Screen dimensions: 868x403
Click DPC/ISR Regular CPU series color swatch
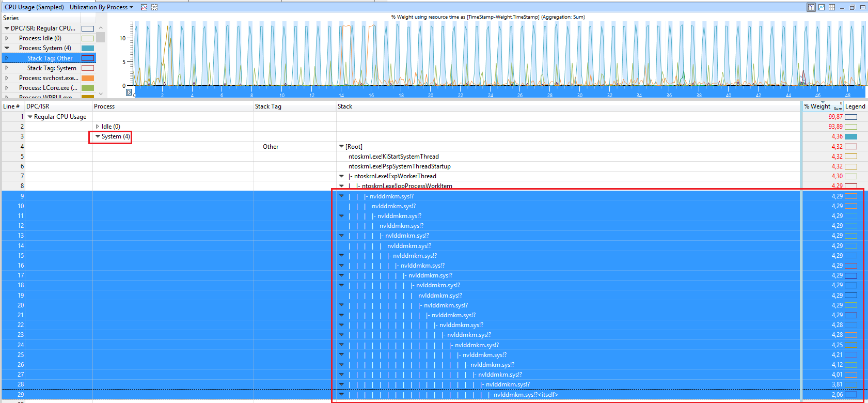[88, 28]
